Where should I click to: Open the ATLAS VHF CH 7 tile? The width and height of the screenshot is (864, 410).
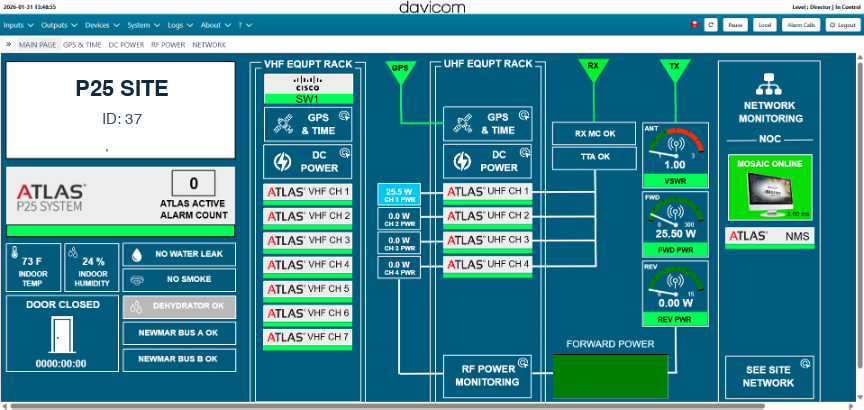click(308, 339)
